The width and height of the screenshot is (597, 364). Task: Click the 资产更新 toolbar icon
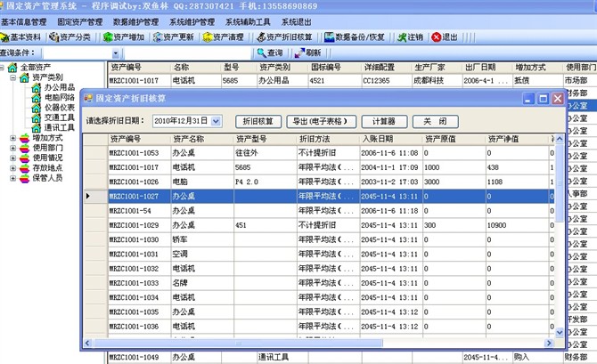click(174, 36)
